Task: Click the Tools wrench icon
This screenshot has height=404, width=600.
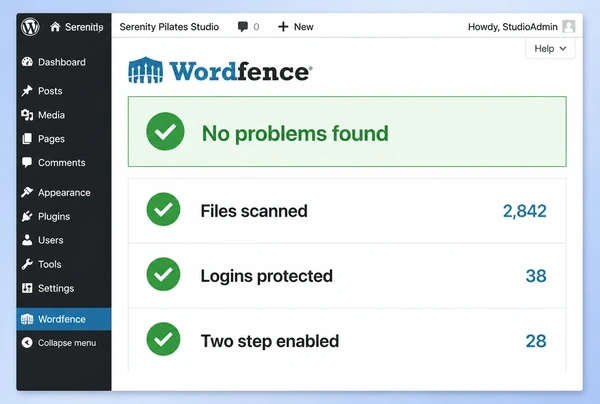Action: pyautogui.click(x=27, y=264)
